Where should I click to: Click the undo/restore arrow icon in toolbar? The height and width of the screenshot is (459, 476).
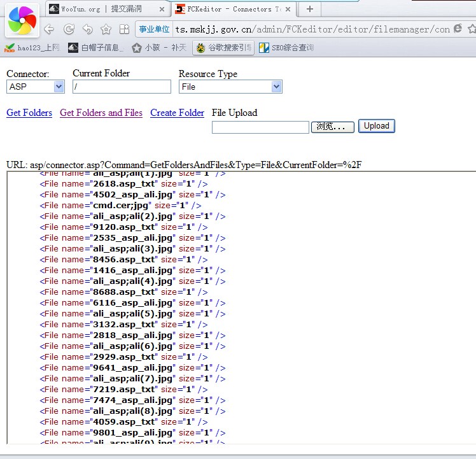tap(88, 29)
